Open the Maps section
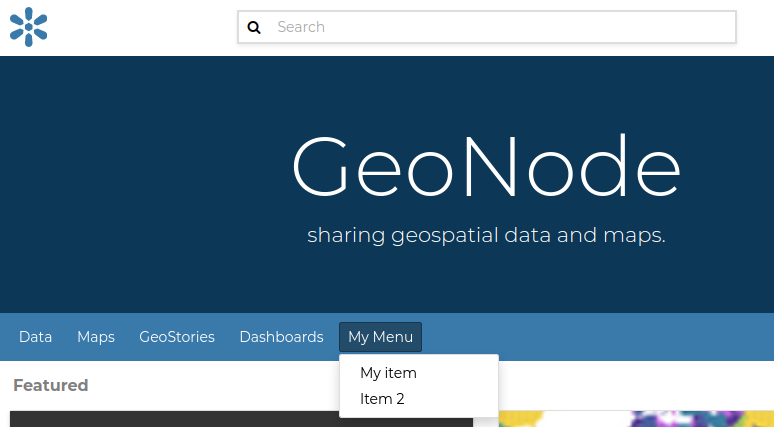This screenshot has width=774, height=427. coord(96,337)
